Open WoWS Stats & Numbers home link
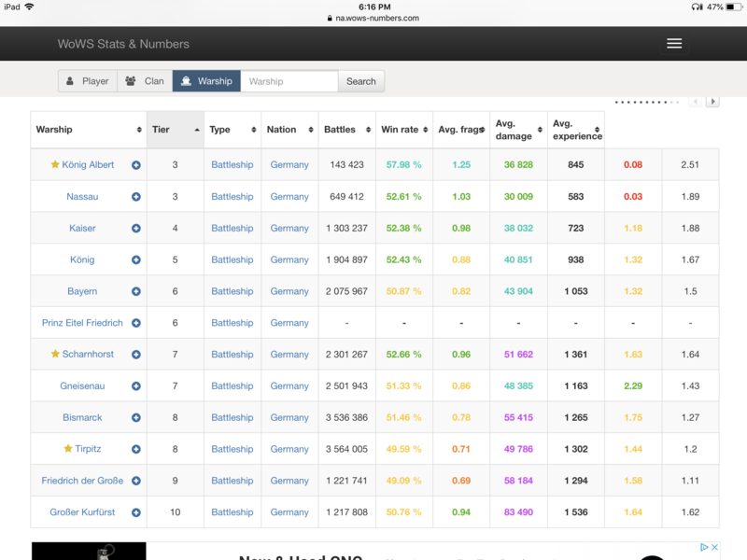Screen dimensions: 747x560 (x=123, y=44)
